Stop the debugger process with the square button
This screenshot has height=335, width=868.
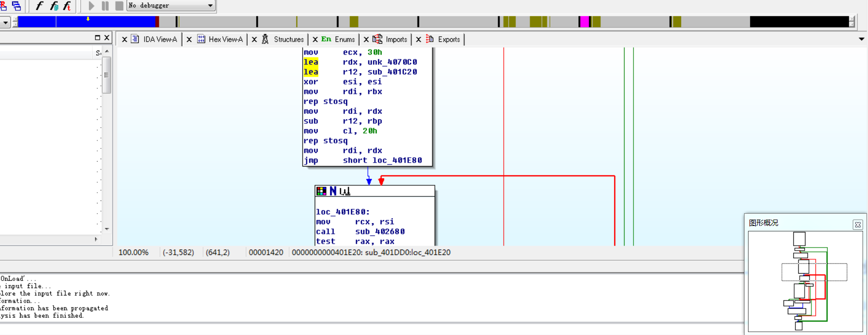pos(119,6)
